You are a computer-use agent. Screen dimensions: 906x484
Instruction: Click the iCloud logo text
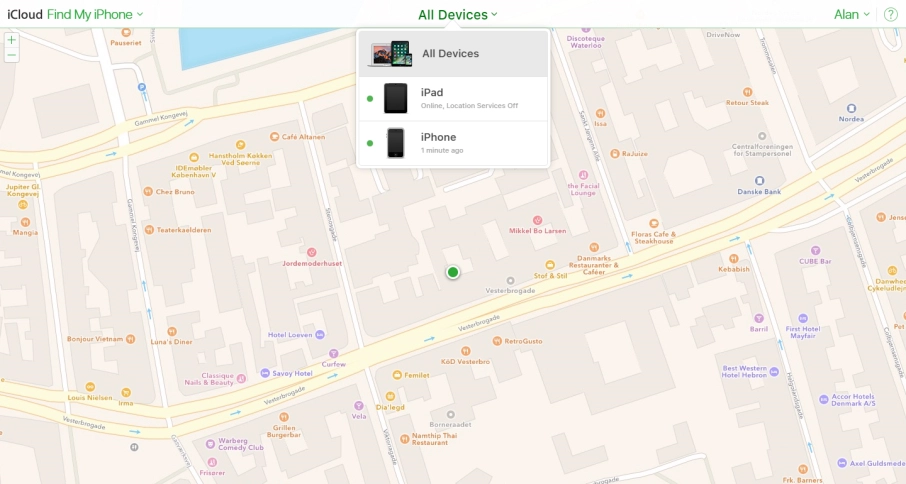(25, 14)
